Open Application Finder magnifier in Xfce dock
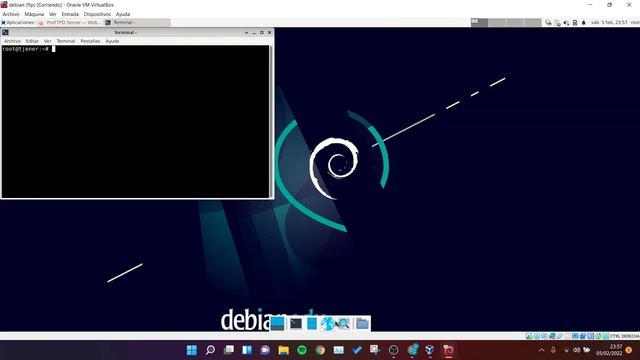640x360 pixels. coord(344,324)
